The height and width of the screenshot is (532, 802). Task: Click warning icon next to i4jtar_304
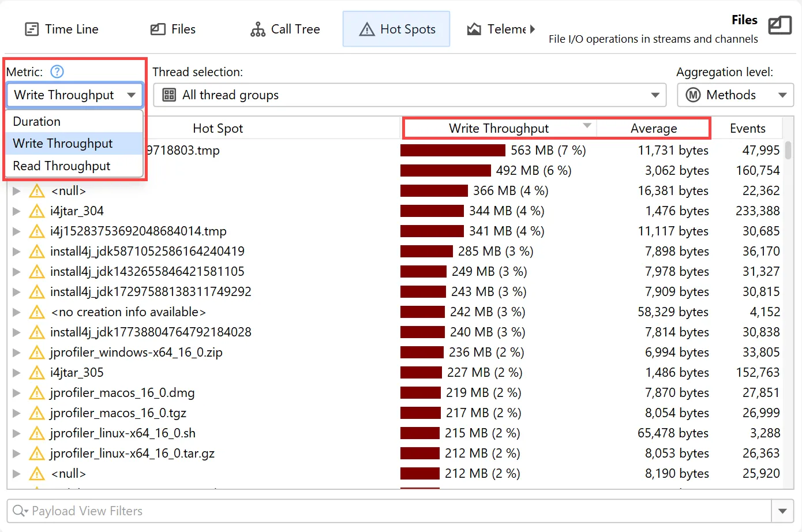[x=37, y=211]
